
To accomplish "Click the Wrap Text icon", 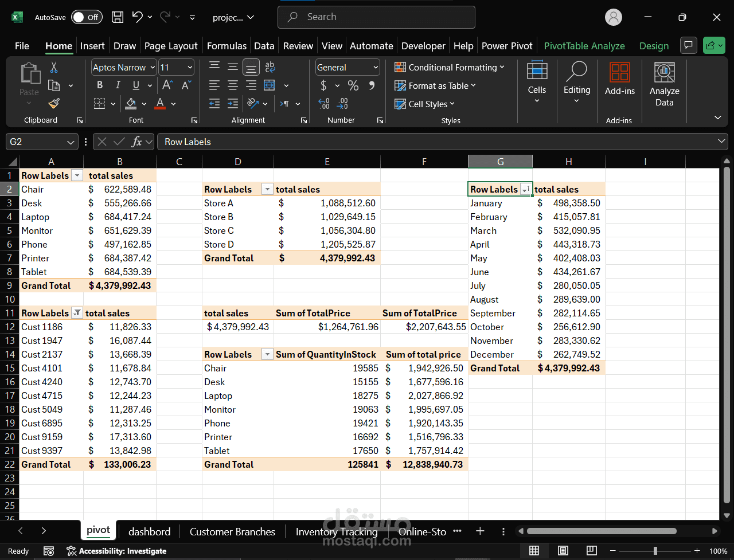I will (x=270, y=68).
